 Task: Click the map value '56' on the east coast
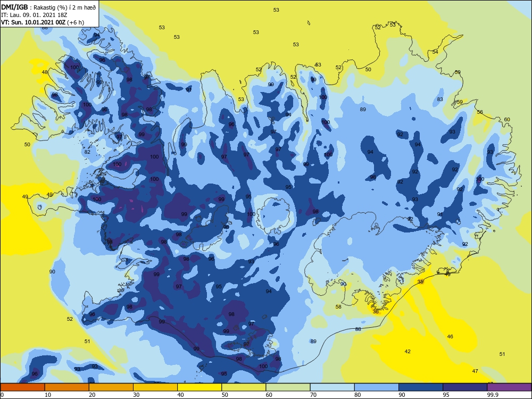click(x=480, y=112)
